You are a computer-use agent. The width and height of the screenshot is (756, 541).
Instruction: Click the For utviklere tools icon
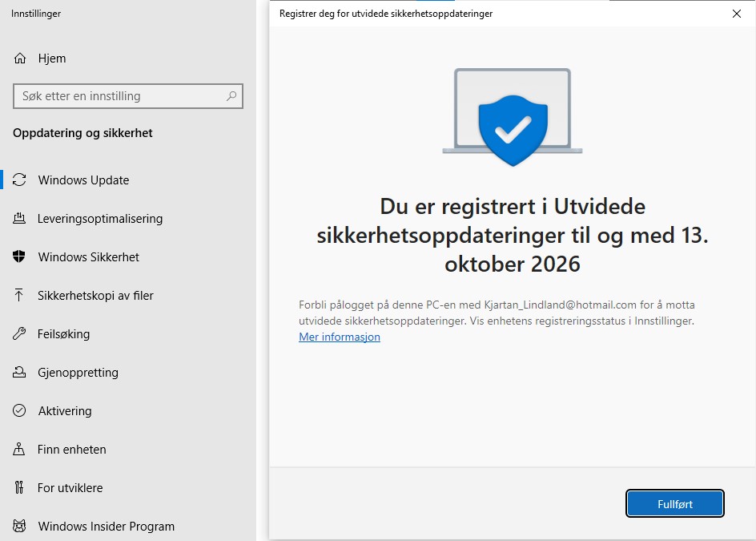pos(19,487)
